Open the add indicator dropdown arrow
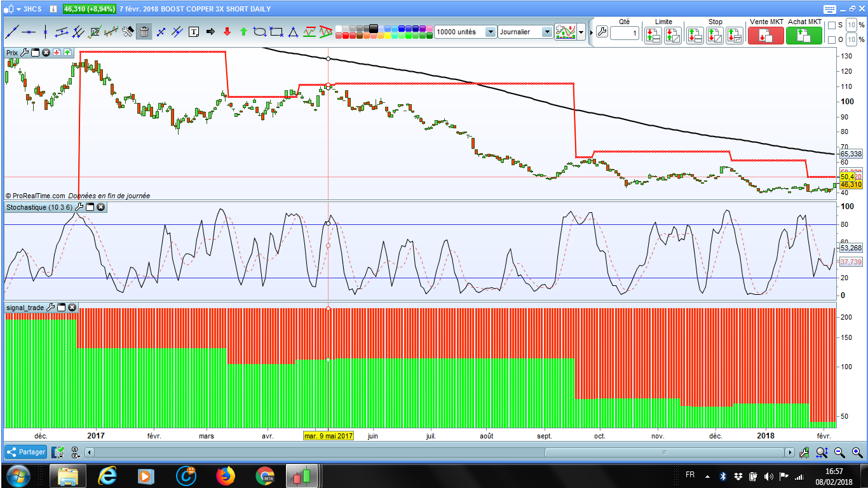Screen dimensions: 868x488 point(581,32)
